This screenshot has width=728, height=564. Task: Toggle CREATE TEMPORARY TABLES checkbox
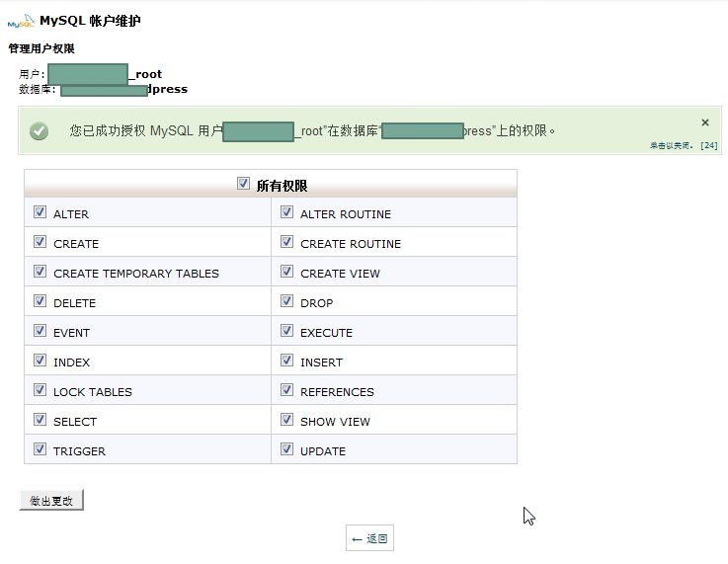tap(40, 272)
